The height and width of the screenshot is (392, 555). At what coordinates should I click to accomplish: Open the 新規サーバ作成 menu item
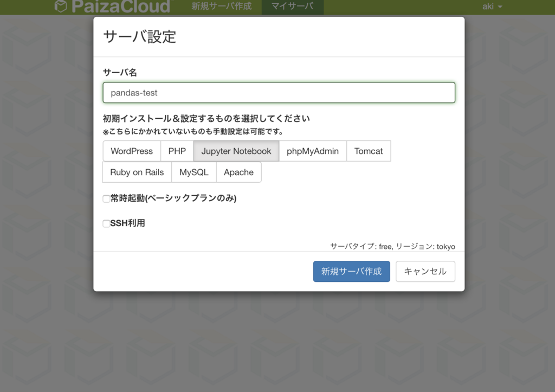[x=222, y=7]
